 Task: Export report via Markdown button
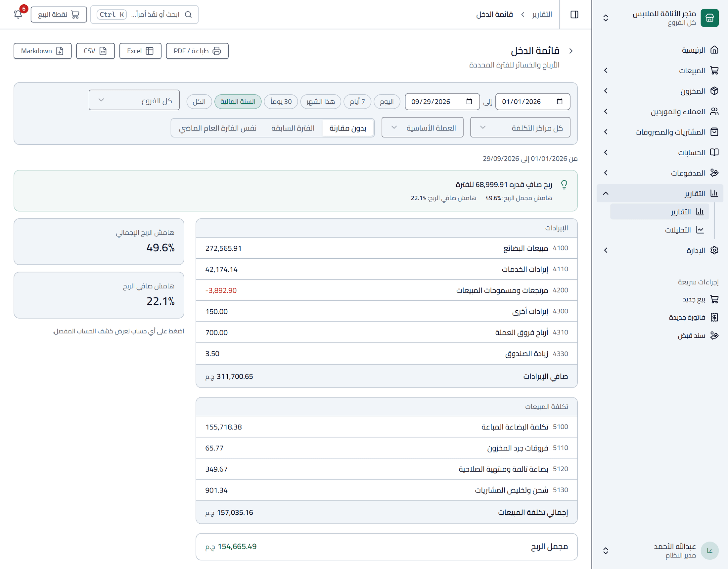click(x=43, y=51)
